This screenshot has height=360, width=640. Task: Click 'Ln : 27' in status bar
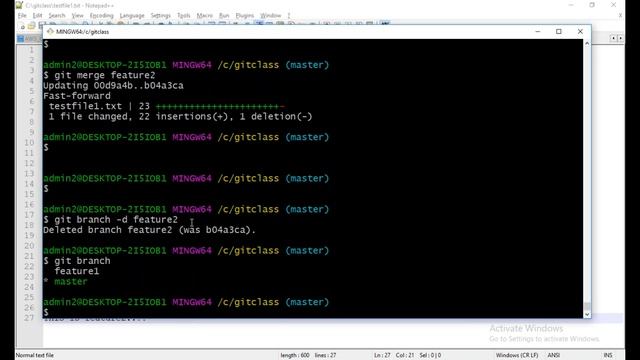pos(382,355)
